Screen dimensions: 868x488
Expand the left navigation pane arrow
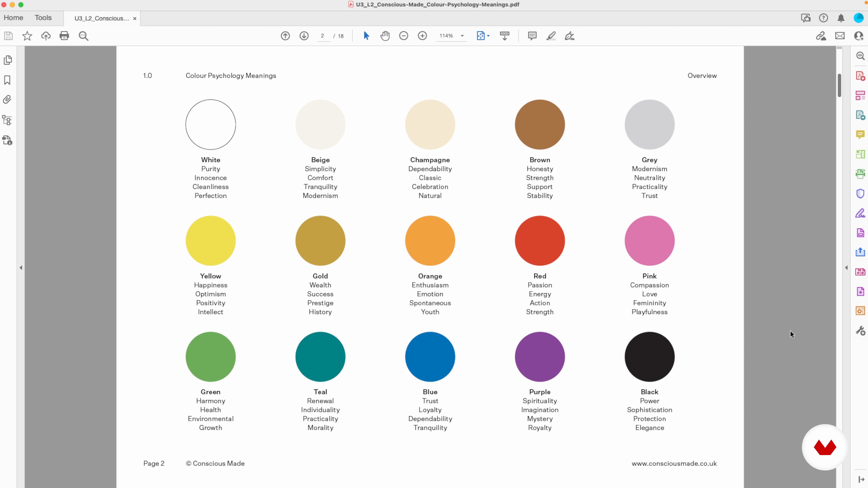coord(21,268)
